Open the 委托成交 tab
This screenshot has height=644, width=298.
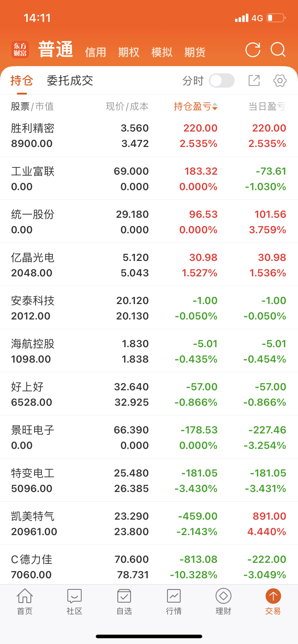[70, 80]
